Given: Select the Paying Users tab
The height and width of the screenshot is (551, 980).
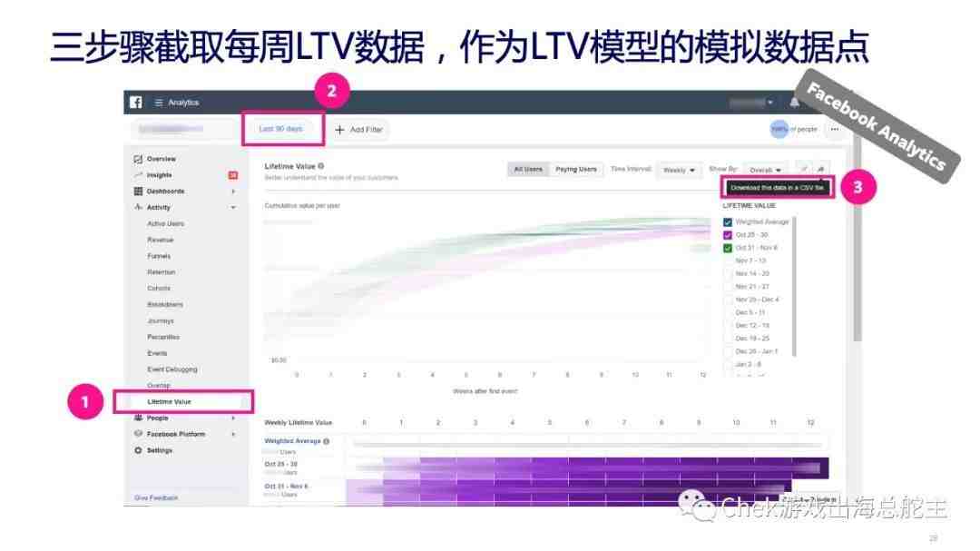Looking at the screenshot, I should pyautogui.click(x=575, y=170).
